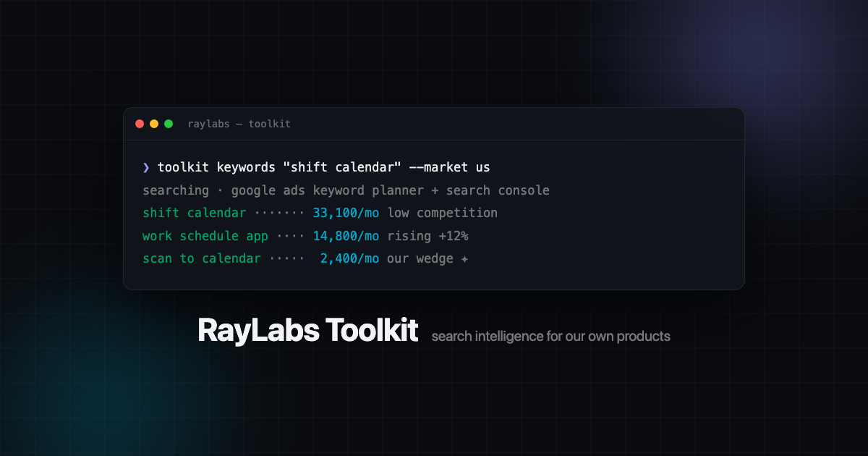Click the quoted "shift calendar" argument

pyautogui.click(x=342, y=168)
